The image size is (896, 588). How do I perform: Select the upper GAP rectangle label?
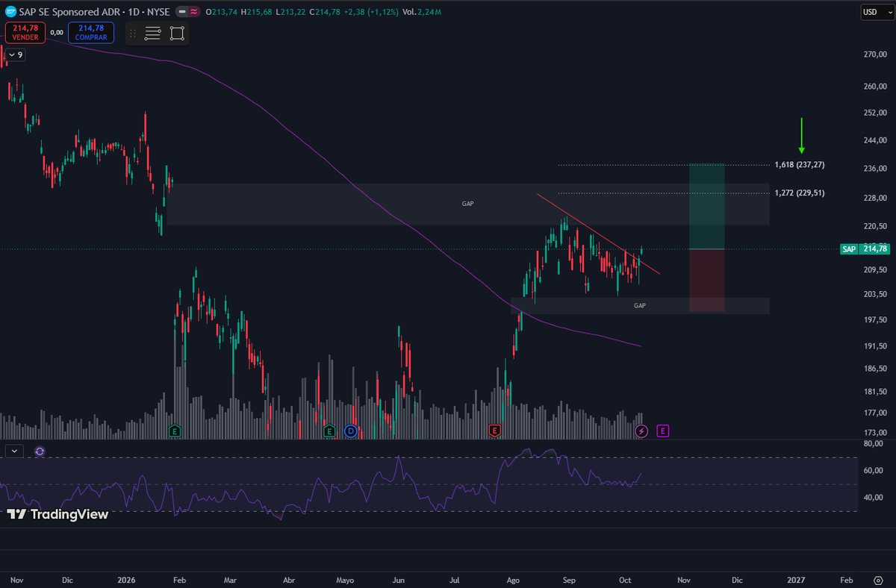coord(467,204)
